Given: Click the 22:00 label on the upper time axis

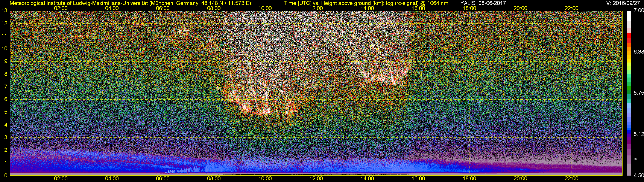Looking at the screenshot, I should (571, 8).
